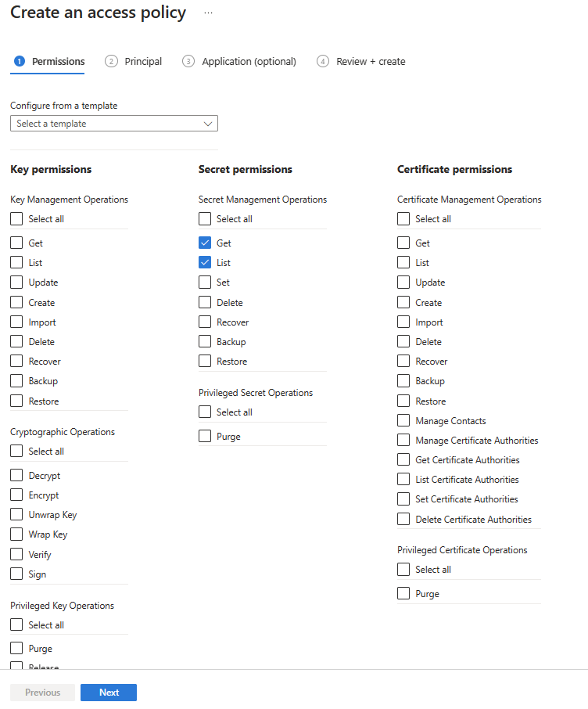This screenshot has width=588, height=709.
Task: Check Select all under Key Management Operations
Action: [16, 218]
